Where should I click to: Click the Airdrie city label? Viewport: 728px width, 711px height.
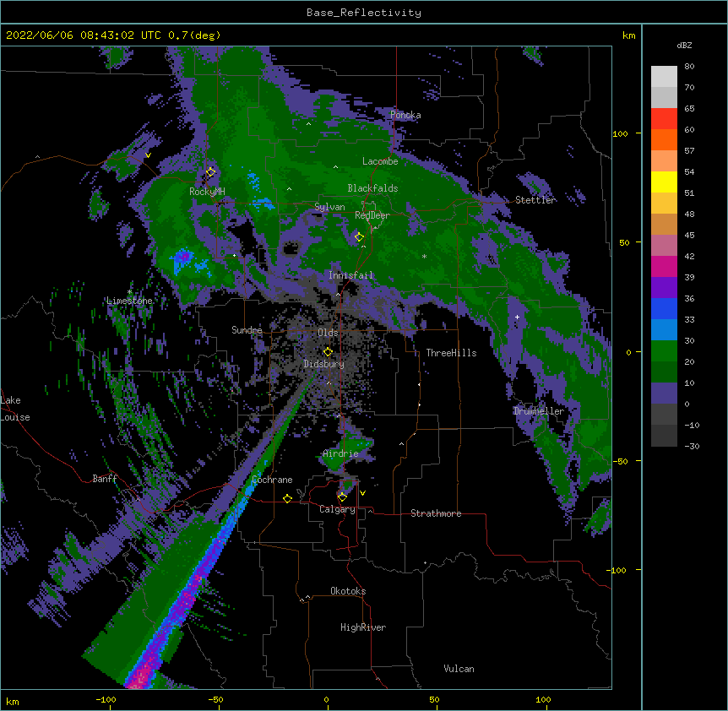pos(340,453)
